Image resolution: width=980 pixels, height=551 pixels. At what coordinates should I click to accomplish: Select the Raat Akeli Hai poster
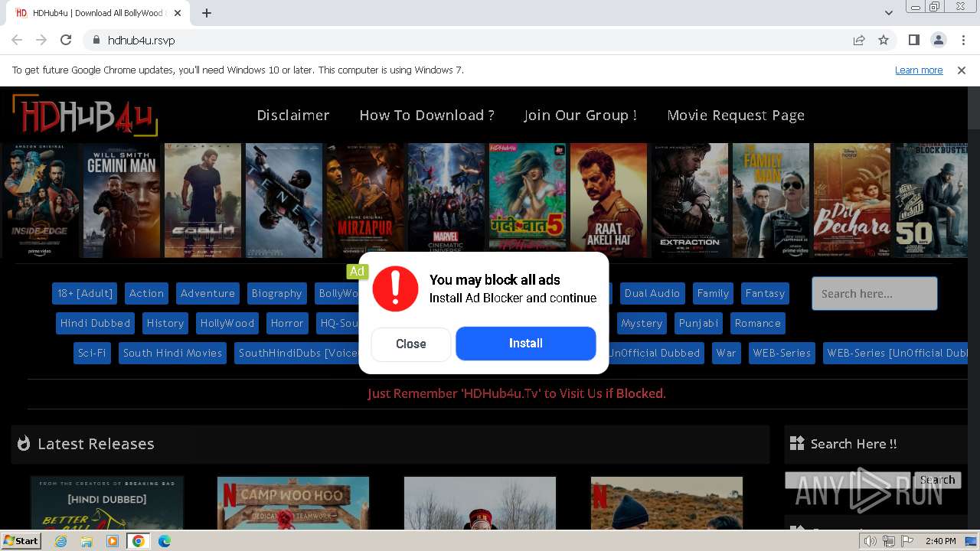tap(609, 201)
